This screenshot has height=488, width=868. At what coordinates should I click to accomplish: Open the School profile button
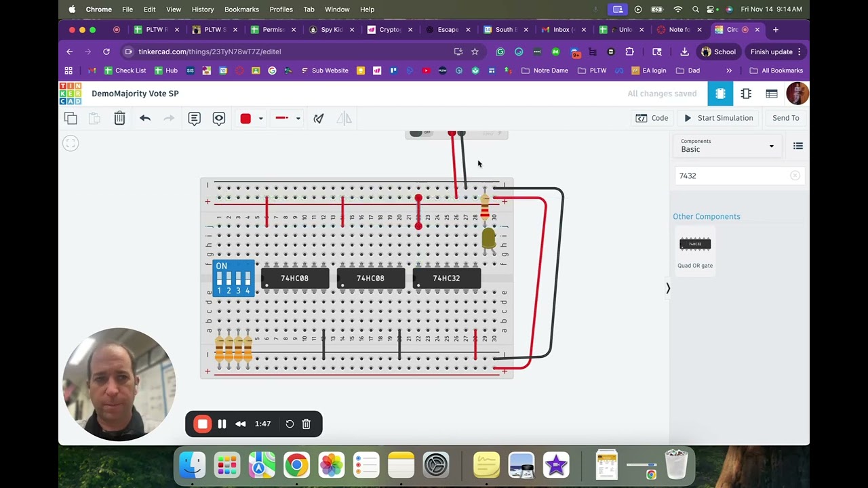point(718,52)
